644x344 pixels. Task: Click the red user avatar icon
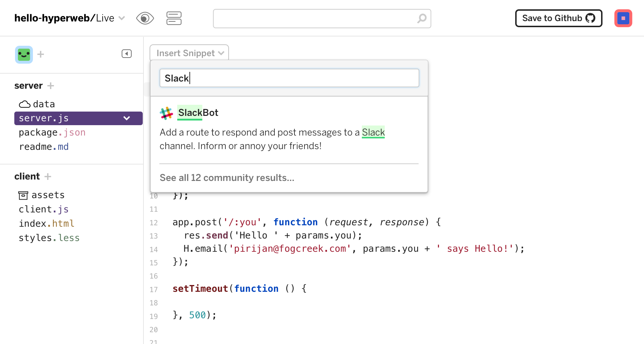[623, 18]
